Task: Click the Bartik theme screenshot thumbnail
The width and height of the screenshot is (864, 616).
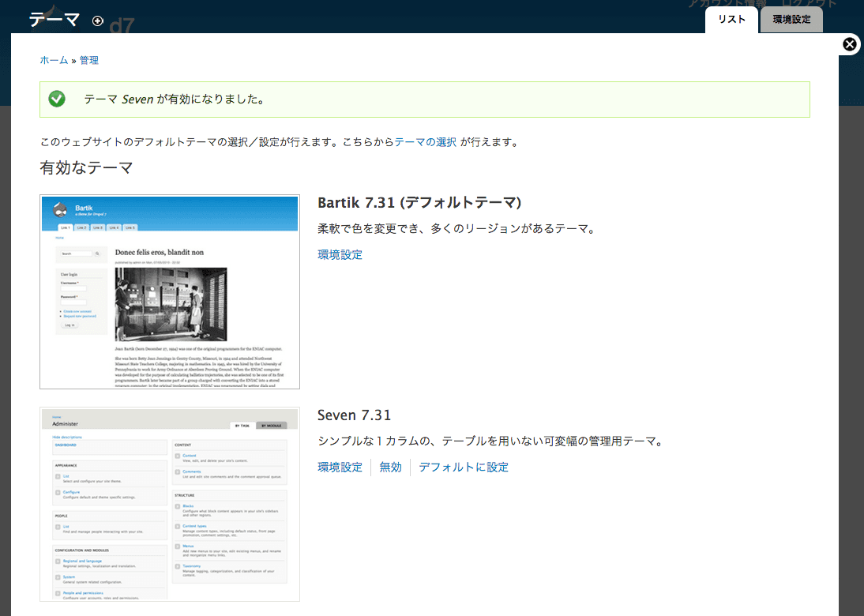Action: pyautogui.click(x=170, y=291)
